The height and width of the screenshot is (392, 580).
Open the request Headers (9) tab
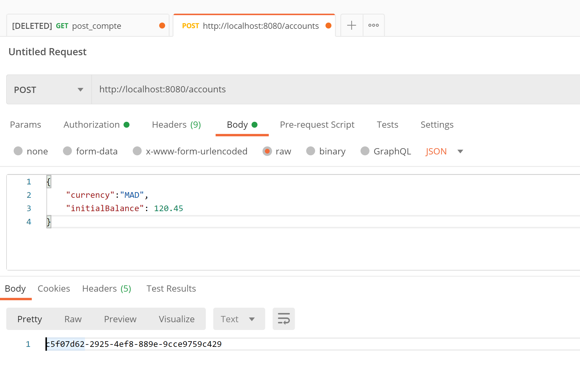(x=176, y=125)
